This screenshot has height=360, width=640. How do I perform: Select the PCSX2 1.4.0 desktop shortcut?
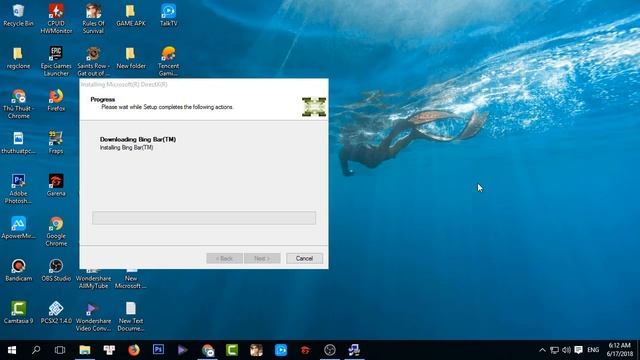click(x=56, y=313)
